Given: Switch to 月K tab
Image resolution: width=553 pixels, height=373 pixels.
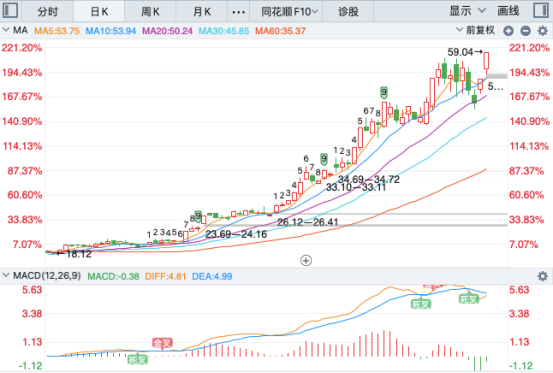Looking at the screenshot, I should coord(202,12).
